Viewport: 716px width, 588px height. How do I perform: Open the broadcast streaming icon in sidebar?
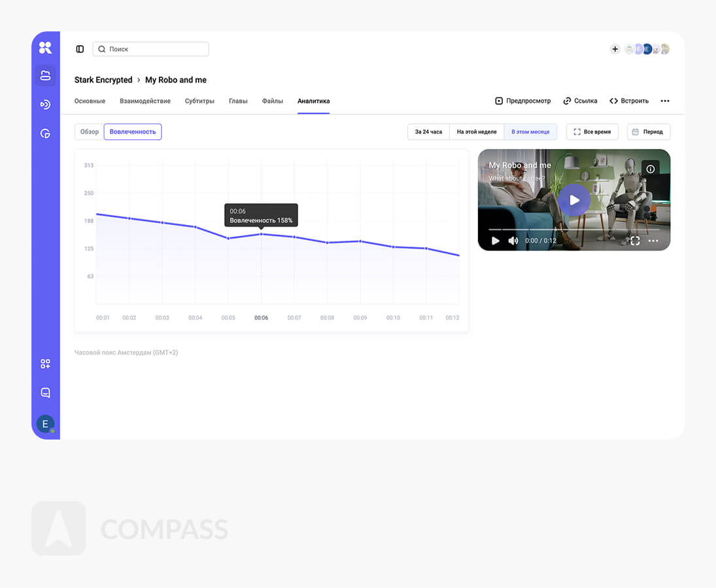tap(45, 104)
